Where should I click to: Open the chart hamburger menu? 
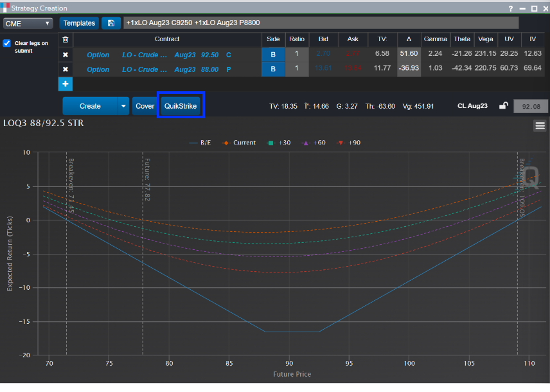point(540,126)
